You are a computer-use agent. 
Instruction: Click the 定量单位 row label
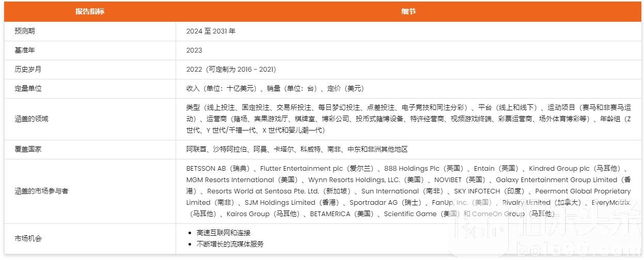click(28, 88)
